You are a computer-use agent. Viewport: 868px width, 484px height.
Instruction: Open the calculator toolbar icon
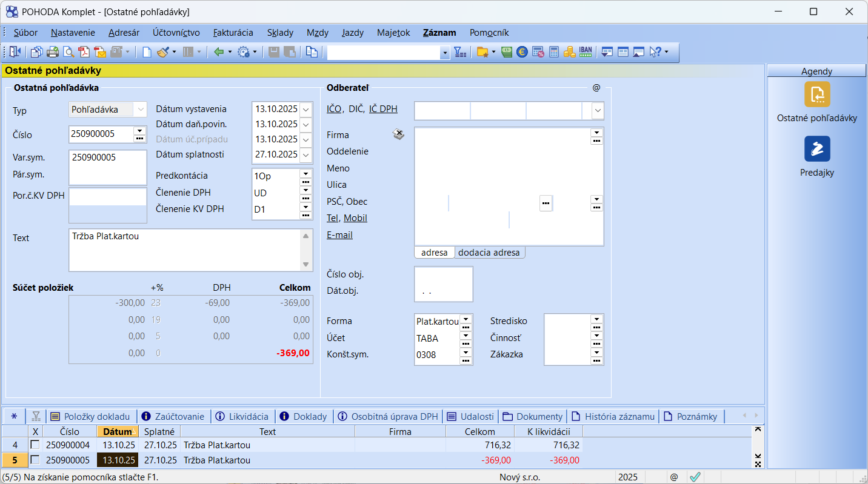pyautogui.click(x=553, y=52)
